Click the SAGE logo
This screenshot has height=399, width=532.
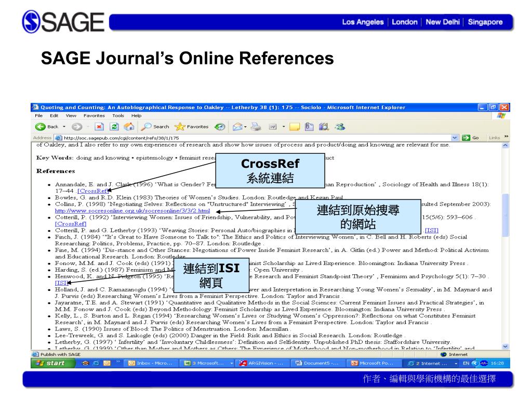tap(63, 22)
